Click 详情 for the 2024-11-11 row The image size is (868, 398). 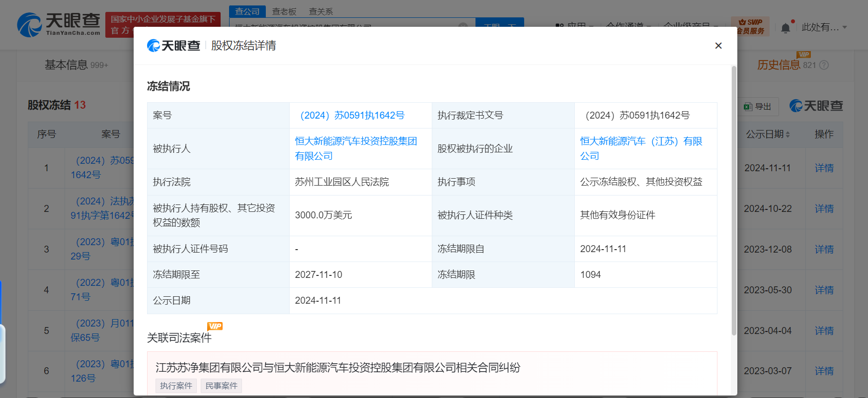pos(824,168)
